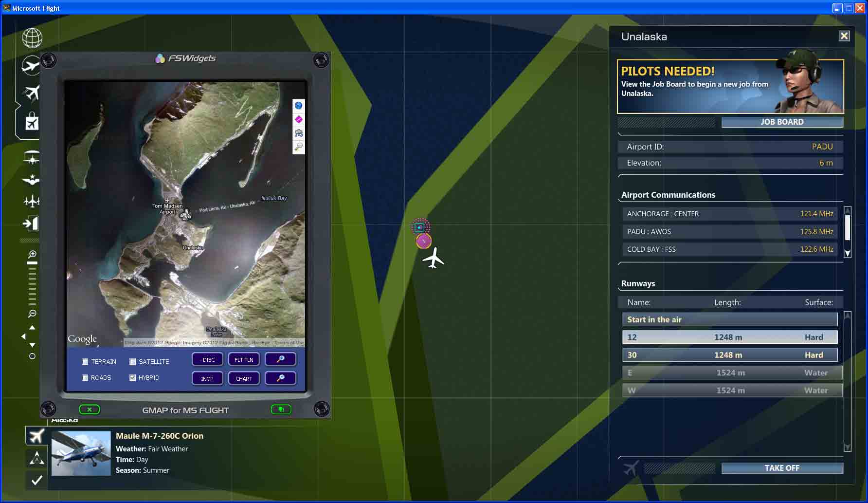Pan map down with sidebar arrow
The image size is (868, 503).
pos(32,345)
